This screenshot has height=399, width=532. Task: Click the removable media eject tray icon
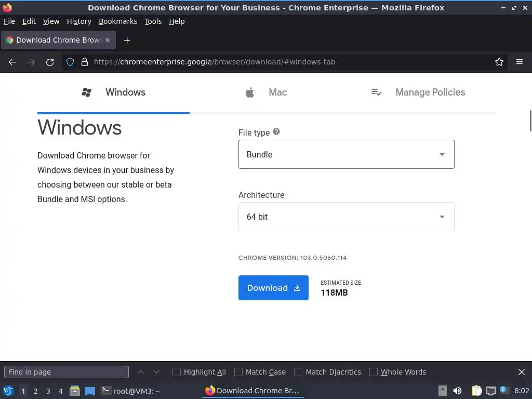[x=443, y=391]
